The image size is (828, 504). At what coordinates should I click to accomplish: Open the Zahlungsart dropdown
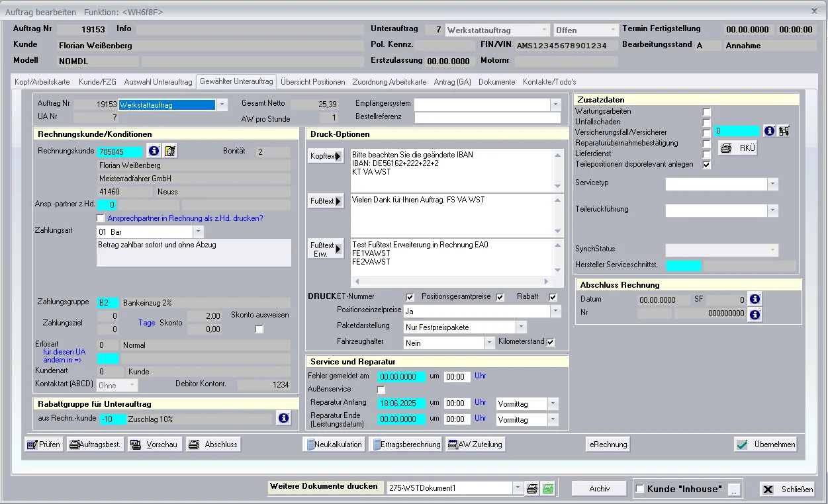pos(199,232)
